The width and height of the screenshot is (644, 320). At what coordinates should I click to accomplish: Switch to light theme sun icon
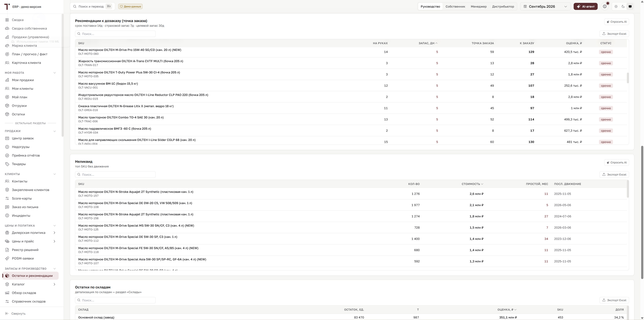(x=616, y=7)
